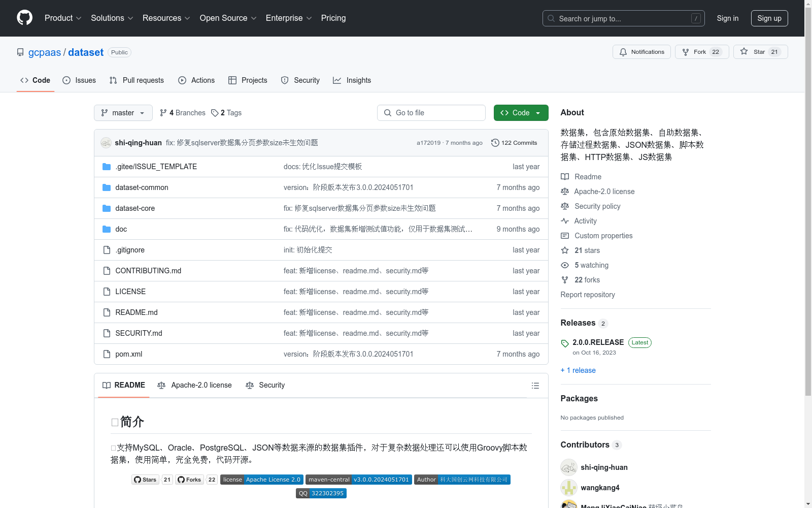
Task: Click the Activity pulse icon
Action: pyautogui.click(x=565, y=221)
